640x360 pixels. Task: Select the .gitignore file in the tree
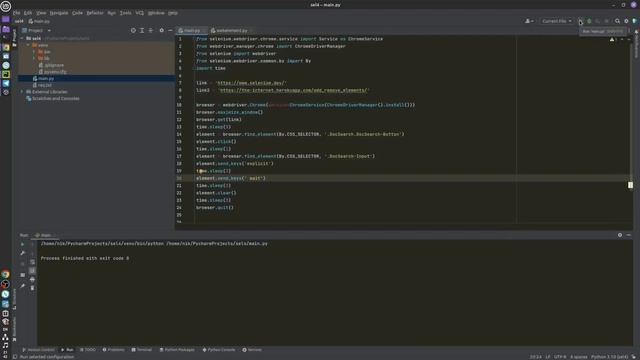tap(51, 65)
